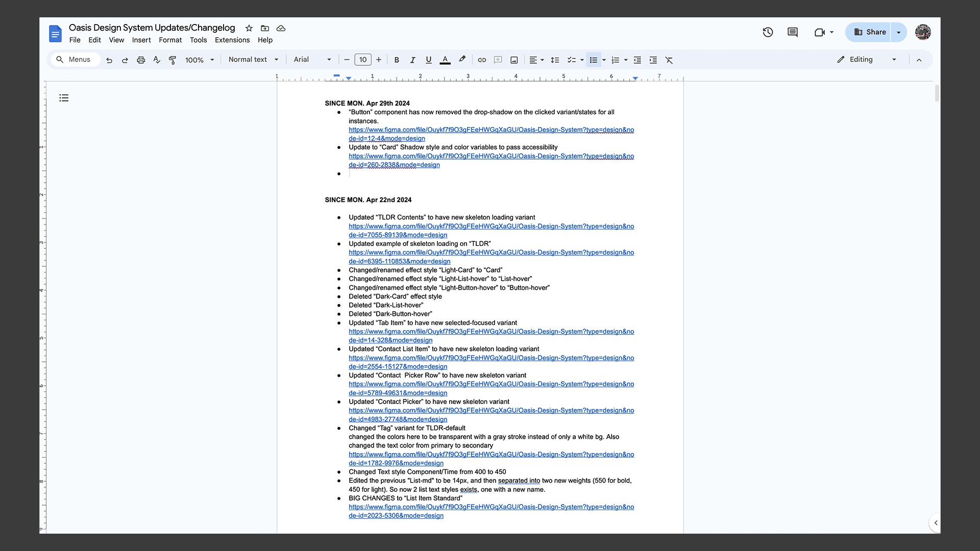Click the Share button

click(x=870, y=32)
